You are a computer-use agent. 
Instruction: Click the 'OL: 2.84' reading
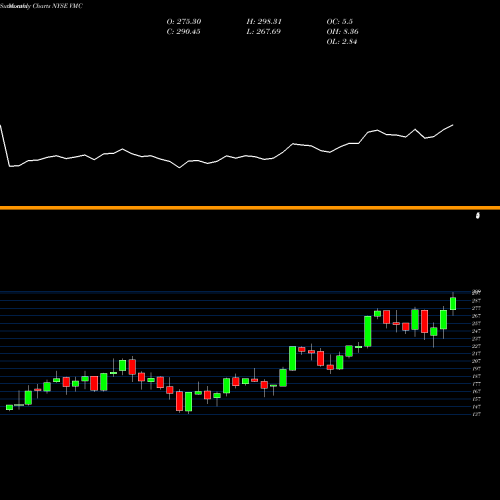(342, 42)
